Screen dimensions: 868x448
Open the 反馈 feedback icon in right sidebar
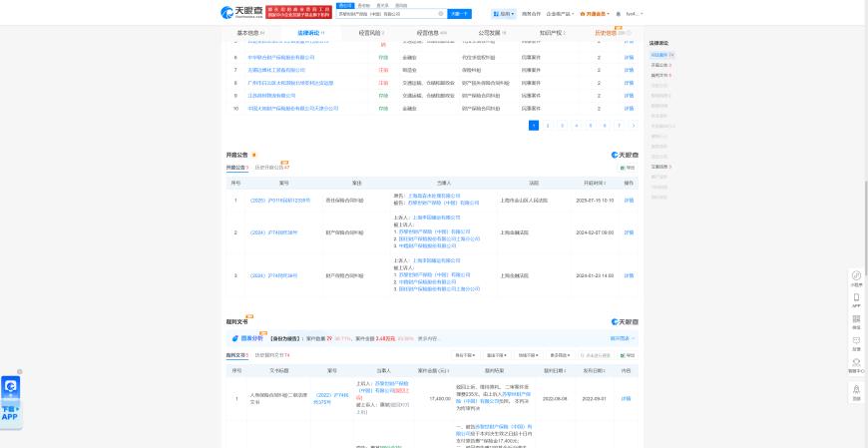coord(856,342)
